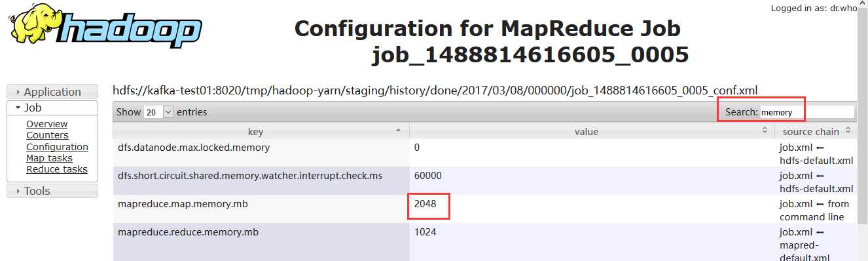Viewport: 868px width, 261px height.
Task: Click the value 1024
Action: point(425,232)
